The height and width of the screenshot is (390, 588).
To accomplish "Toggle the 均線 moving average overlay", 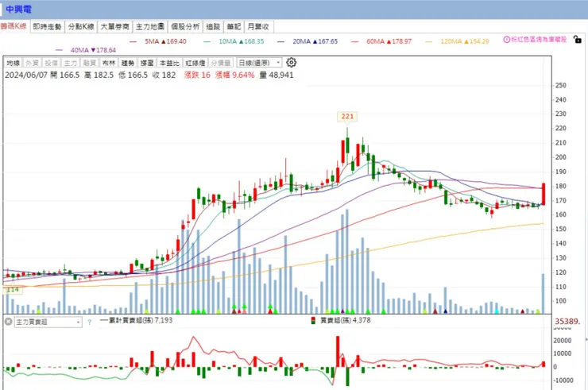I will (14, 63).
